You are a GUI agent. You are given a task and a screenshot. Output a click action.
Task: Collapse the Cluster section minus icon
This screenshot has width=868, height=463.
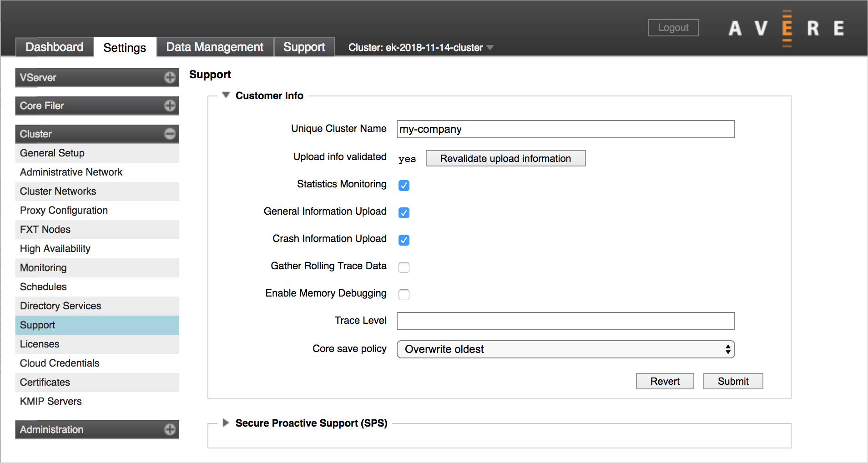(x=170, y=134)
